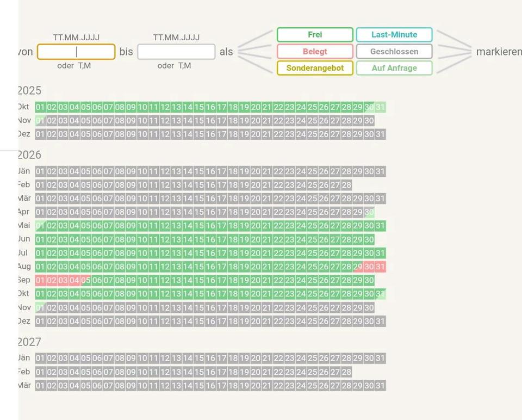The image size is (522, 420).
Task: Select day 10 in May 2026
Action: pyautogui.click(x=142, y=226)
